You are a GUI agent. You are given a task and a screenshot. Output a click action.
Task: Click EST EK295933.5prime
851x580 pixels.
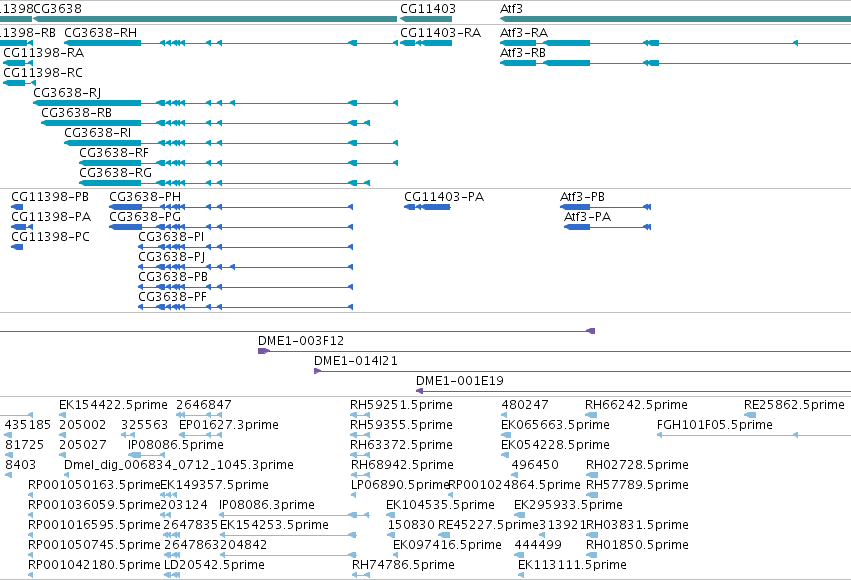[x=568, y=505]
